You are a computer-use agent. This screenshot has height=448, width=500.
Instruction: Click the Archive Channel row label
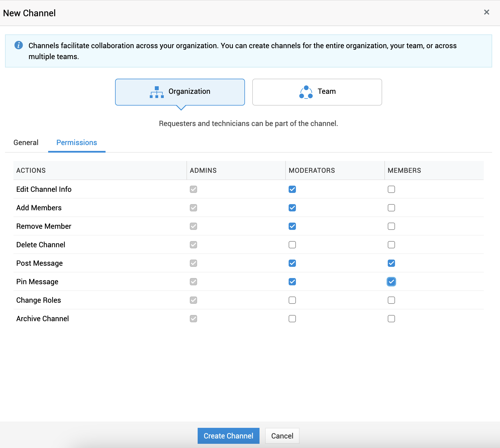[x=43, y=319]
